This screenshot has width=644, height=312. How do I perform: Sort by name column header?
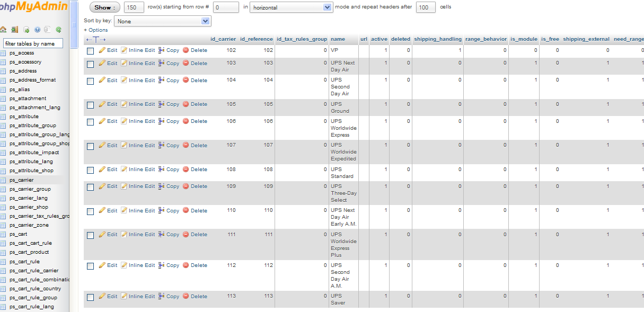338,39
